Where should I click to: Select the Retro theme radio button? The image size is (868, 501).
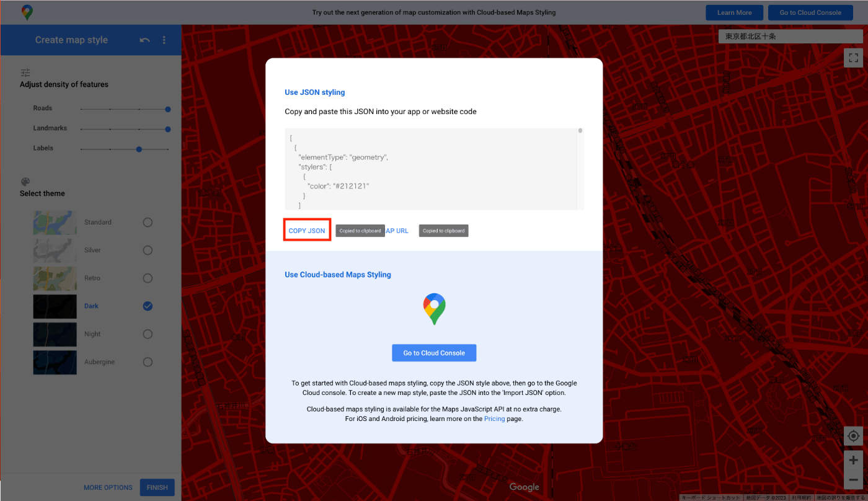coord(148,278)
